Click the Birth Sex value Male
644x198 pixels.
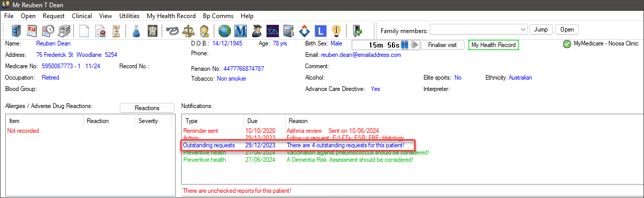(336, 44)
